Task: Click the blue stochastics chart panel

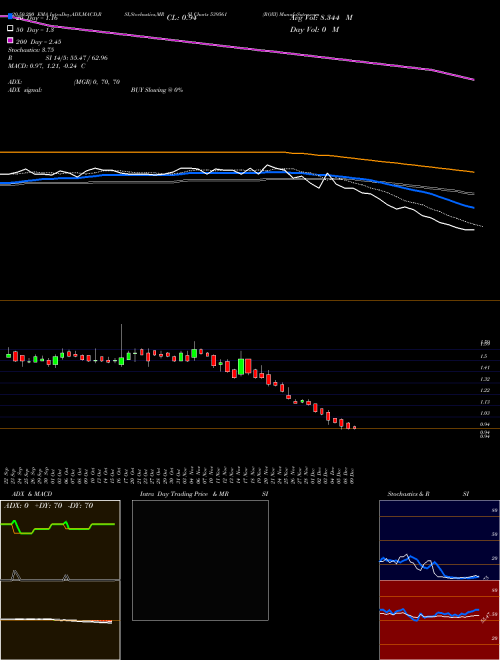Action: (439, 540)
